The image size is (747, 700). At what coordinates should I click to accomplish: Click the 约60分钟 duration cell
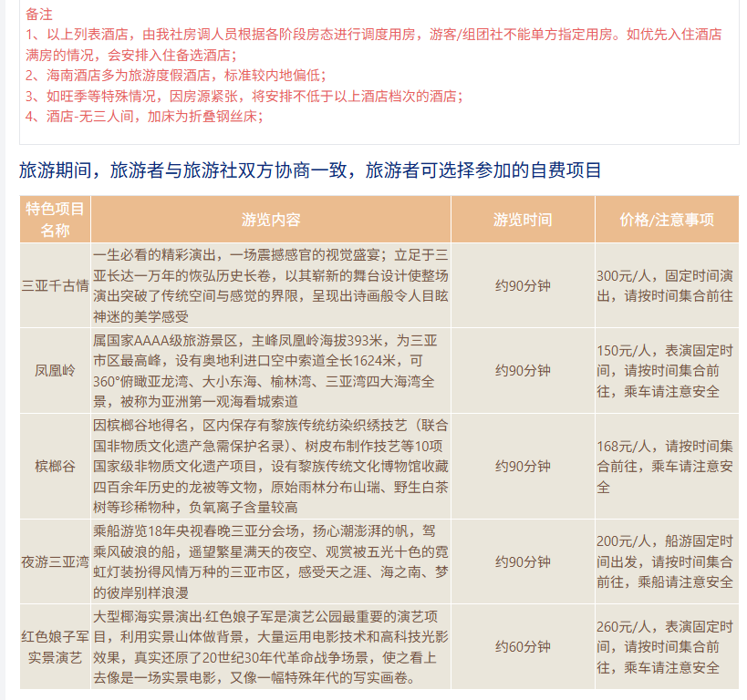[x=523, y=647]
